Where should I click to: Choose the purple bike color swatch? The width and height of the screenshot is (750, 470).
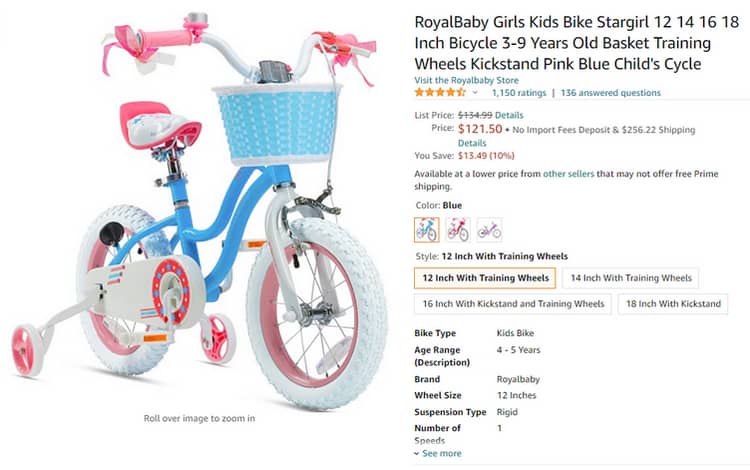489,230
